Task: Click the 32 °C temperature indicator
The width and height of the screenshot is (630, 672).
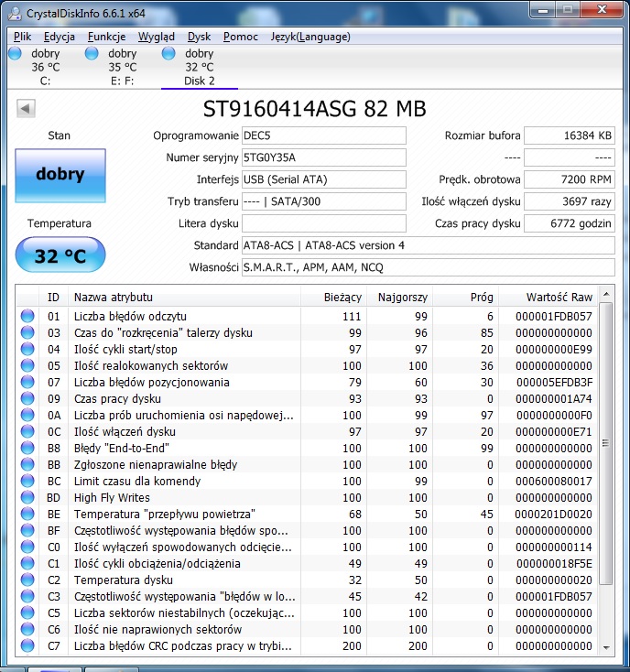Action: [x=60, y=255]
